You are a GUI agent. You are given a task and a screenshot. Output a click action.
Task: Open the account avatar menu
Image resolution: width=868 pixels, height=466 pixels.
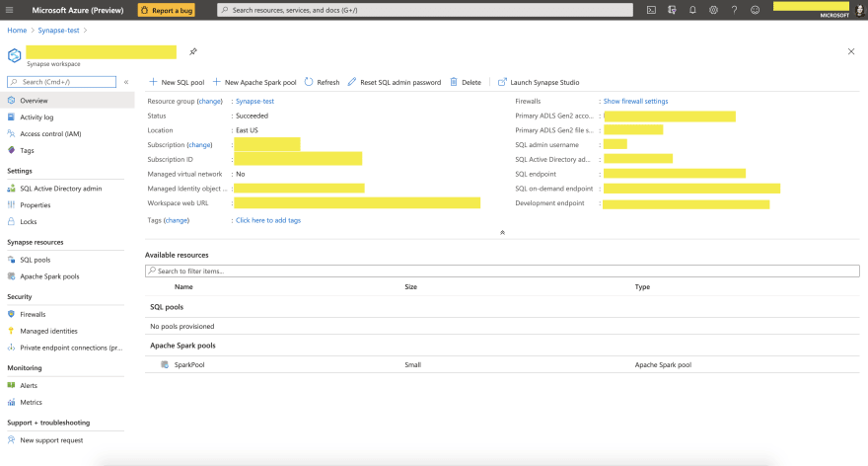pos(860,10)
